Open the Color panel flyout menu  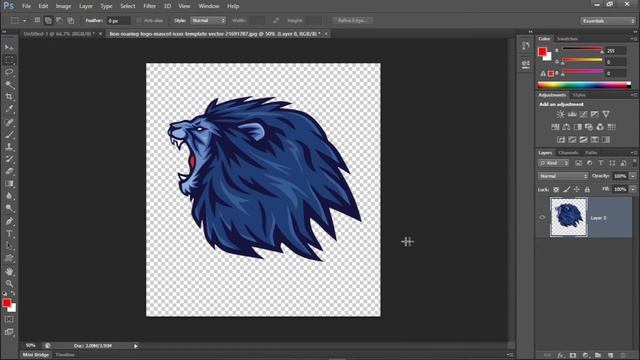point(633,39)
